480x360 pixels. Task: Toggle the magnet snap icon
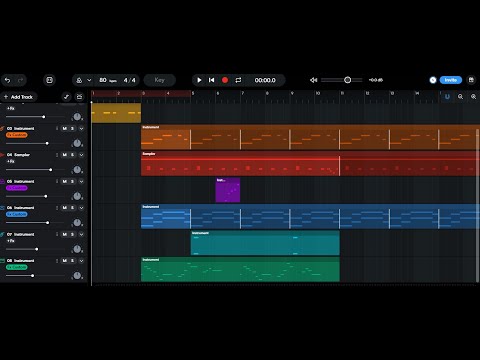pyautogui.click(x=447, y=97)
